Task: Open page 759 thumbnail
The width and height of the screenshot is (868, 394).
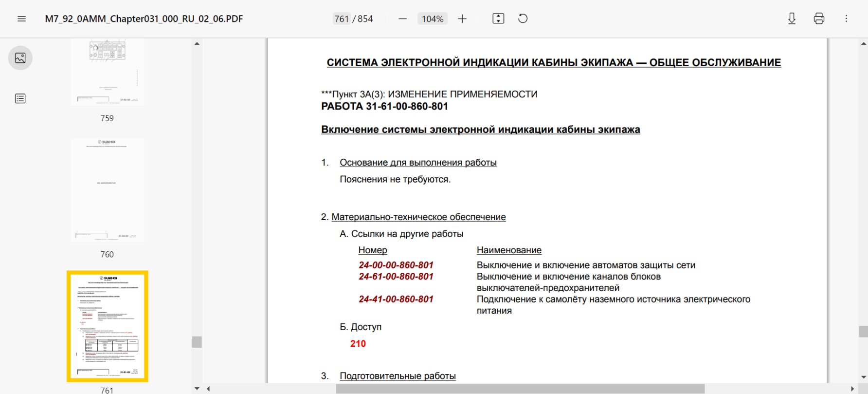Action: point(107,72)
